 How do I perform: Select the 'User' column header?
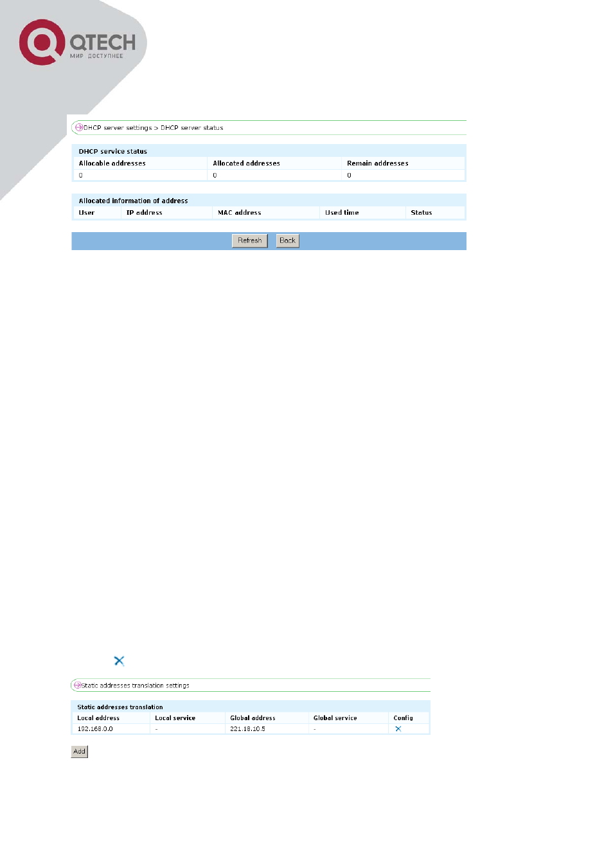click(x=87, y=212)
